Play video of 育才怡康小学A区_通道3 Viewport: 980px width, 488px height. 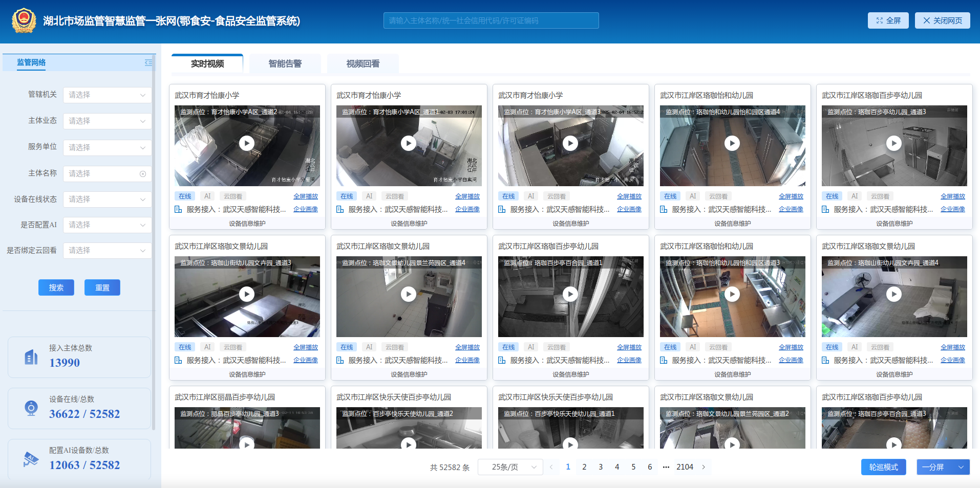pyautogui.click(x=570, y=143)
